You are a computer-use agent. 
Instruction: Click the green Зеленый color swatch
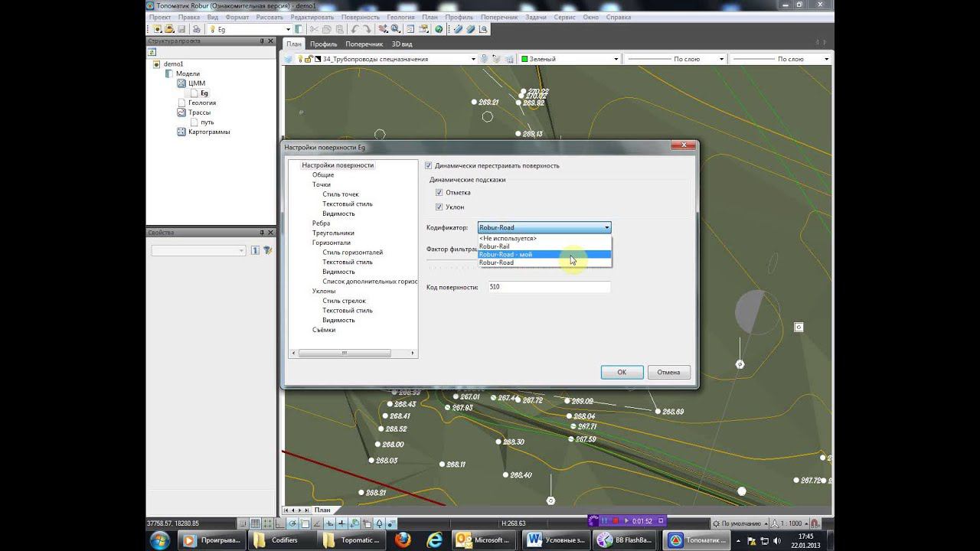tap(525, 59)
